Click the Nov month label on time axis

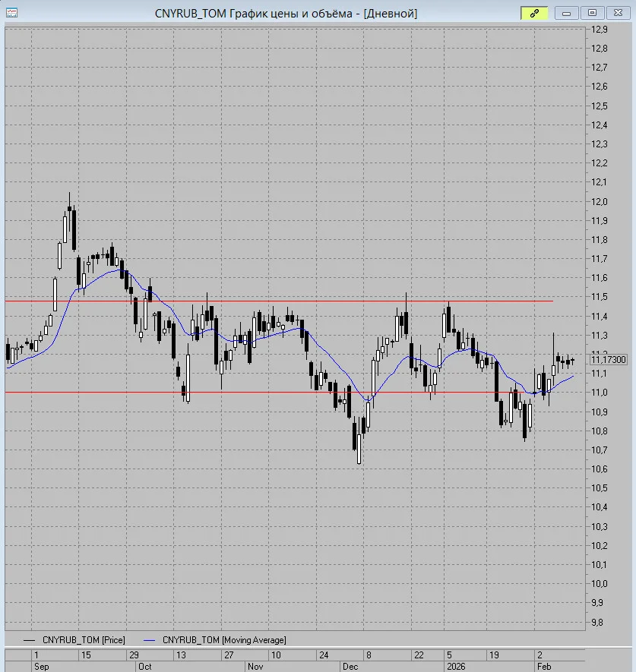255,667
